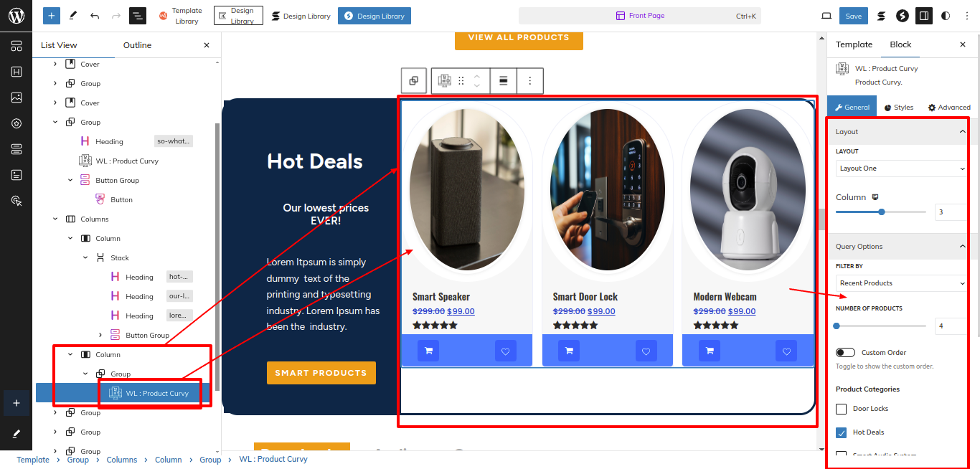Open global Styles half-circle icon
Viewport: 980px width, 469px height.
click(x=946, y=16)
